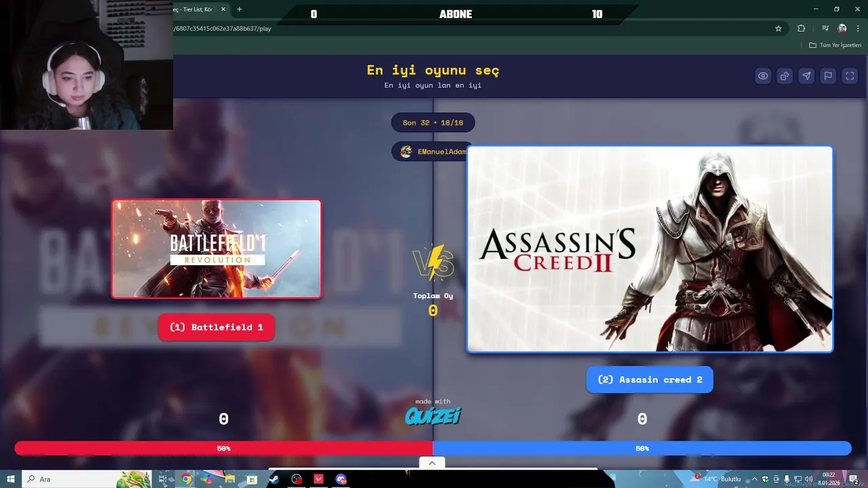Open the network tray icon
Image resolution: width=868 pixels, height=488 pixels.
(797, 479)
